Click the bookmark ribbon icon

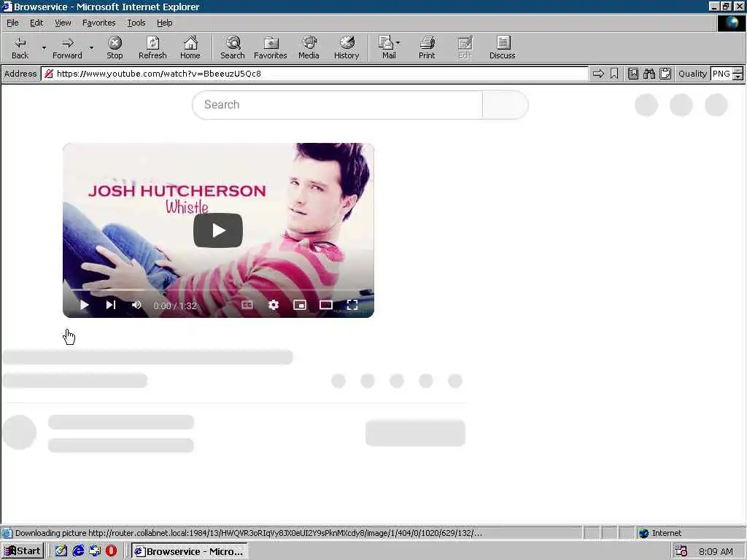(614, 74)
